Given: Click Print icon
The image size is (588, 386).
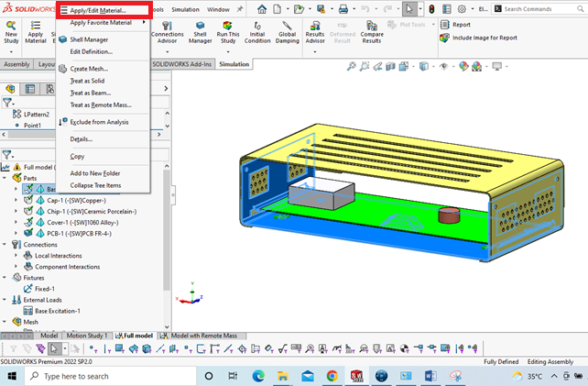Looking at the screenshot, I should pyautogui.click(x=343, y=9).
